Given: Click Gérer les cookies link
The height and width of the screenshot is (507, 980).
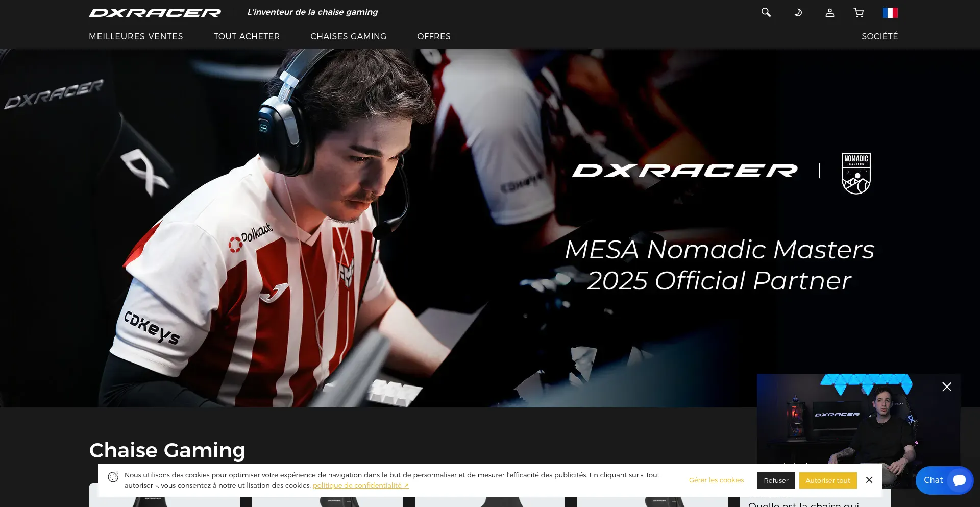Looking at the screenshot, I should point(716,480).
